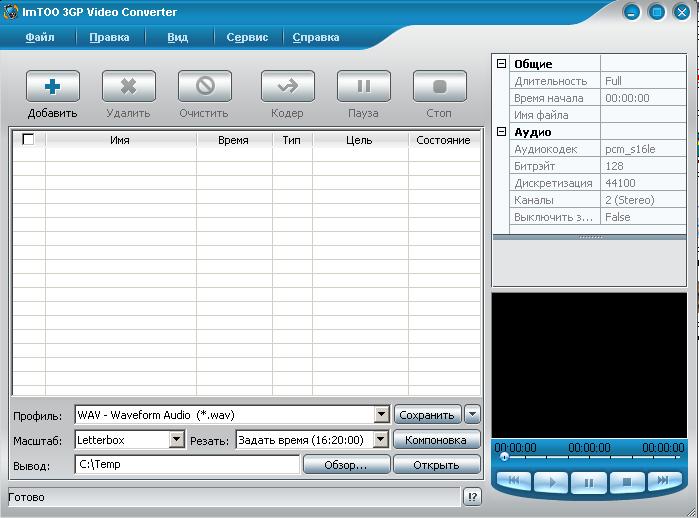Click the Добавить plus icon button
Screen dimensions: 699x518
tap(53, 86)
